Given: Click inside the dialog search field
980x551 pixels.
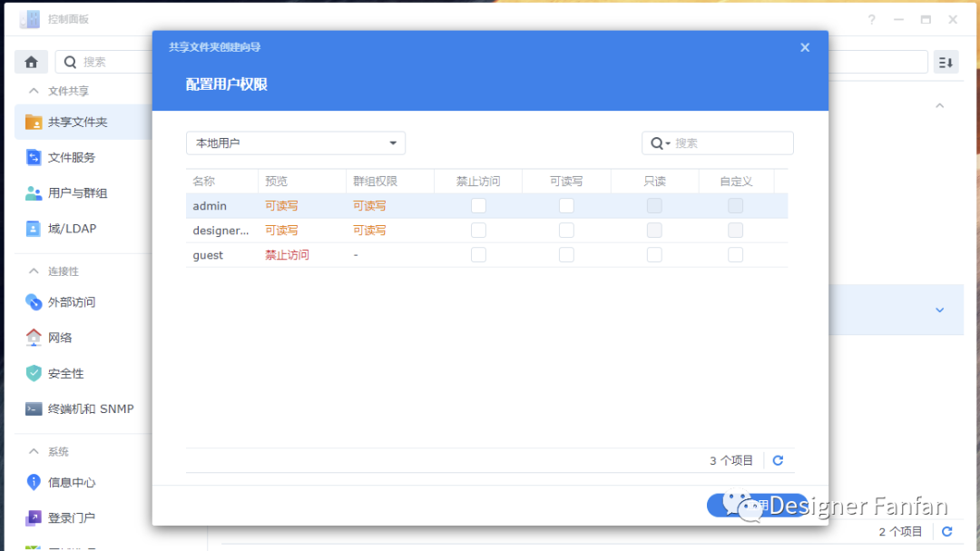Looking at the screenshot, I should click(721, 143).
